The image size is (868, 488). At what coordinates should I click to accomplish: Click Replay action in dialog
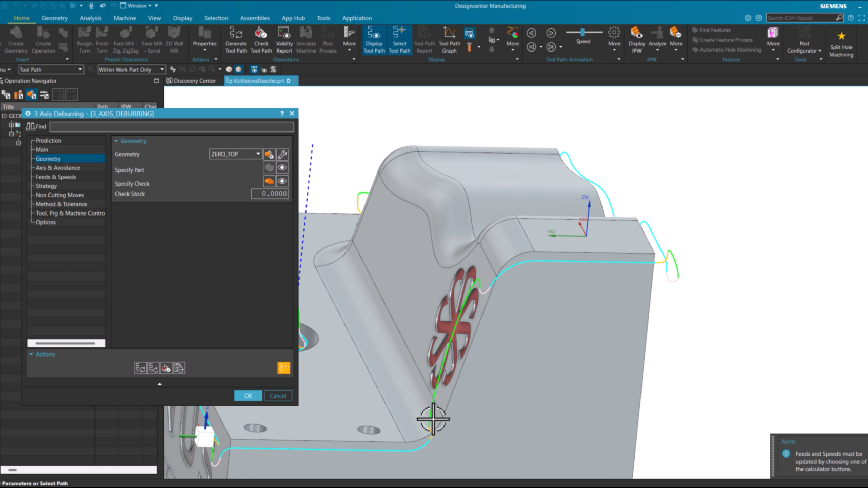coord(153,368)
